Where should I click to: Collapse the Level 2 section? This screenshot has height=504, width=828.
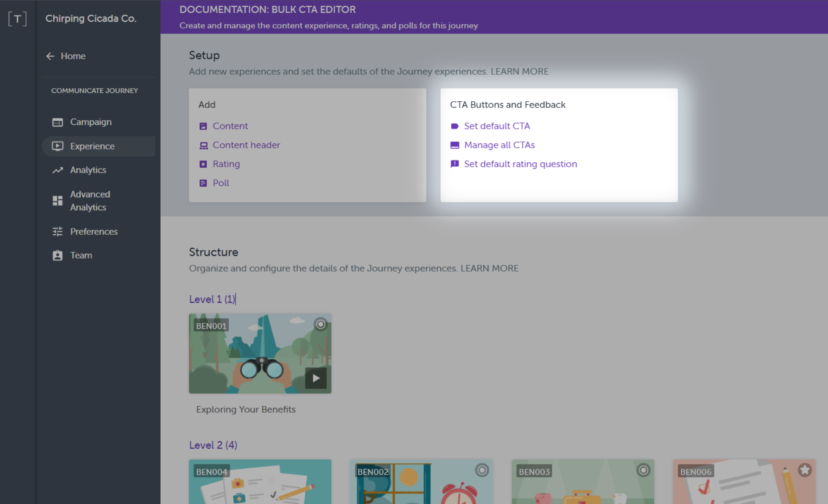(x=213, y=445)
